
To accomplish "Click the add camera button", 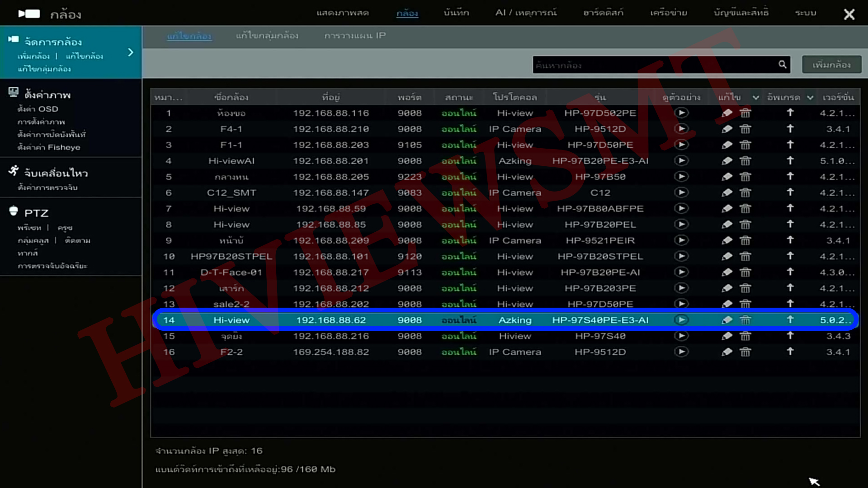I will [x=831, y=65].
